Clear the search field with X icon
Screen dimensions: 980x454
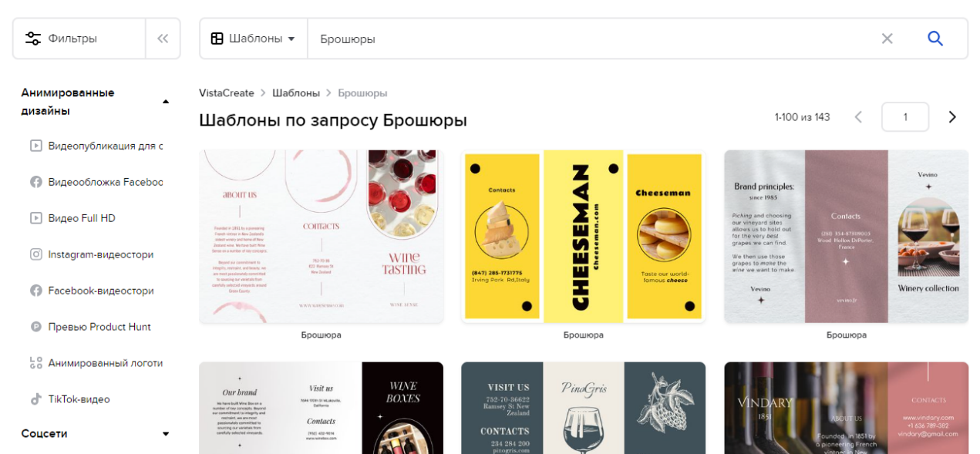pyautogui.click(x=887, y=39)
